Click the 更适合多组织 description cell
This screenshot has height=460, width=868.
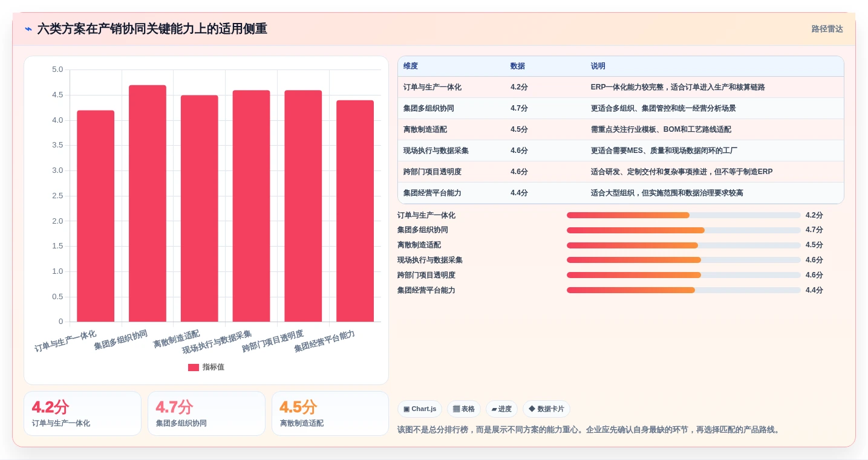click(714, 108)
